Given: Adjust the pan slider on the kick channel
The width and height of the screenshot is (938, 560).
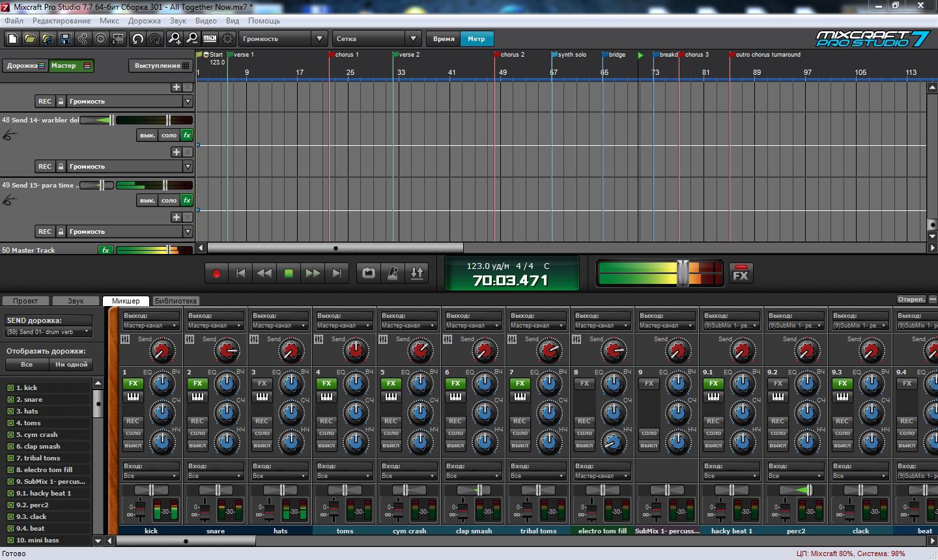Looking at the screenshot, I should click(x=151, y=490).
